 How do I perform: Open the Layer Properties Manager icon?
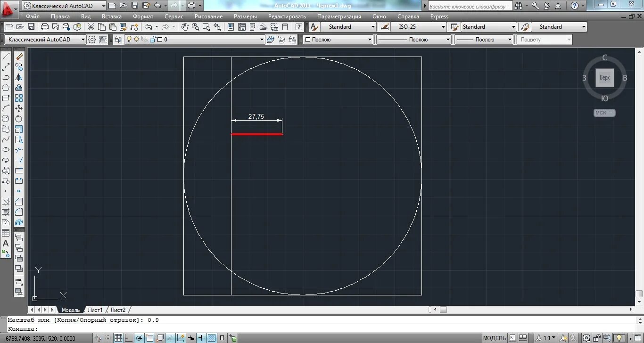tap(118, 40)
